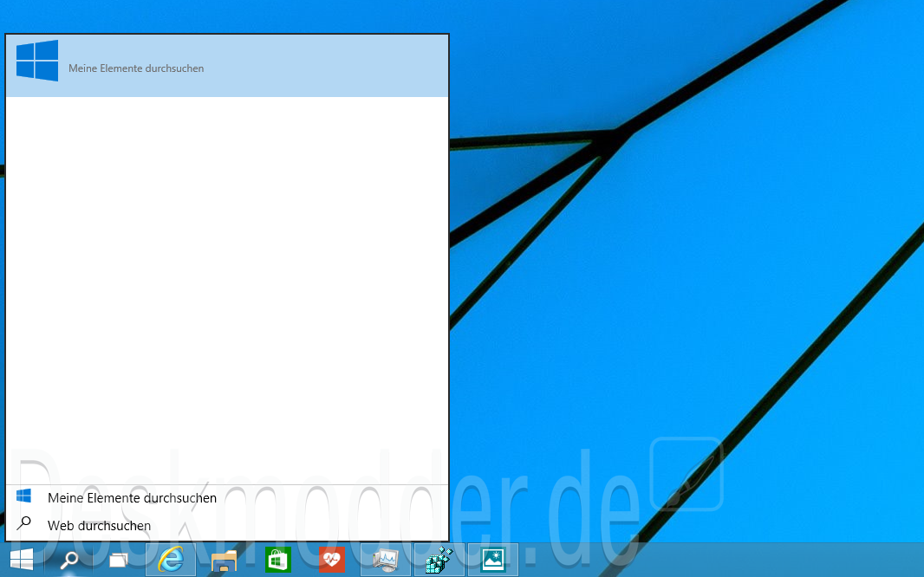
Task: Click the search box placeholder text at top
Action: coord(136,68)
